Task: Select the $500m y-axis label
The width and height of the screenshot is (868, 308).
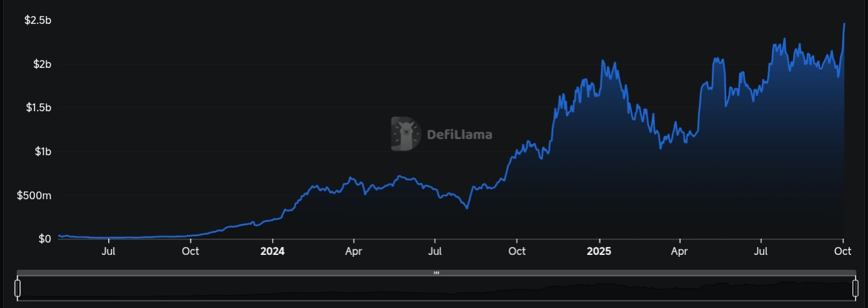Action: 34,195
